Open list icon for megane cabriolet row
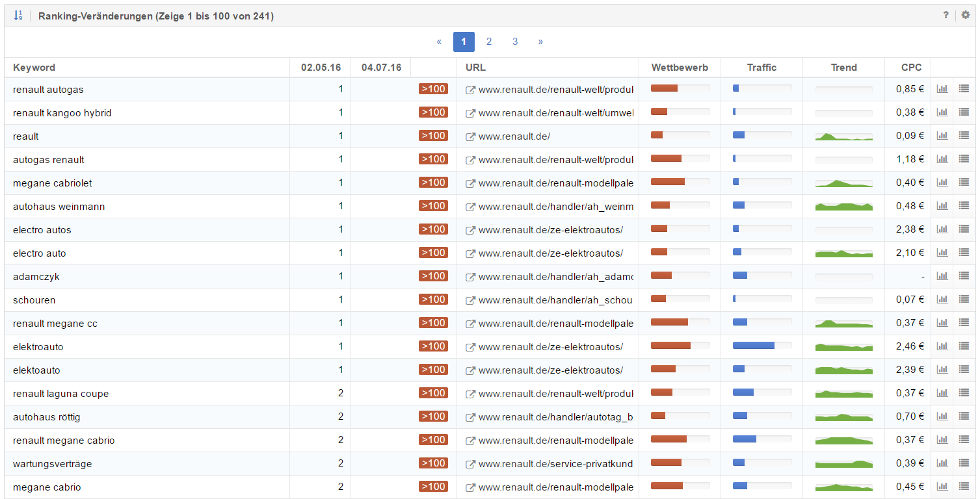The image size is (980, 499). pos(964,183)
